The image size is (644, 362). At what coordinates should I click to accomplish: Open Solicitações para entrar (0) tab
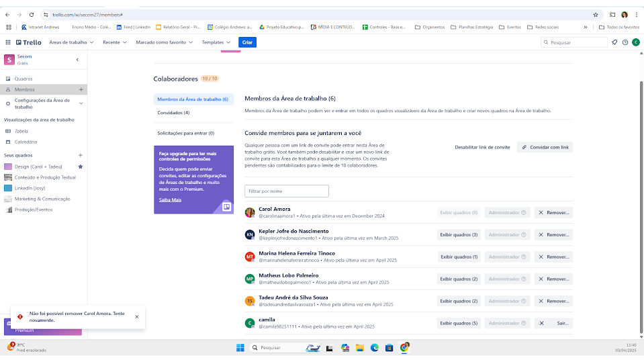pos(194,133)
